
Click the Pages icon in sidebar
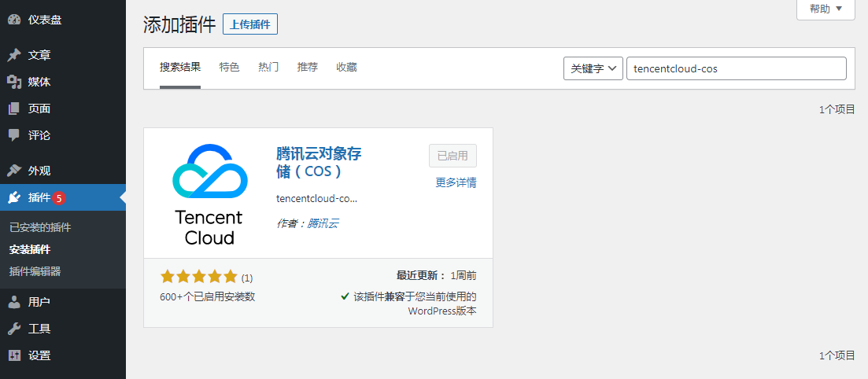pos(14,109)
